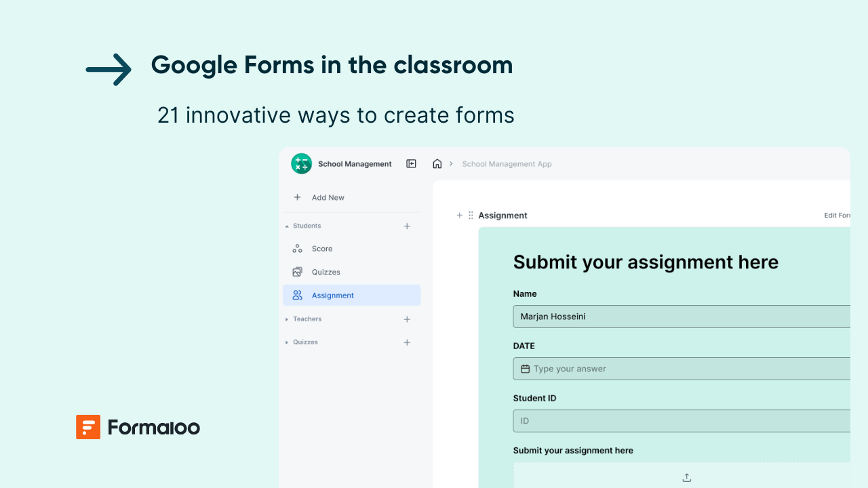The image size is (868, 488).
Task: Collapse the Students section arrow
Action: pos(287,226)
